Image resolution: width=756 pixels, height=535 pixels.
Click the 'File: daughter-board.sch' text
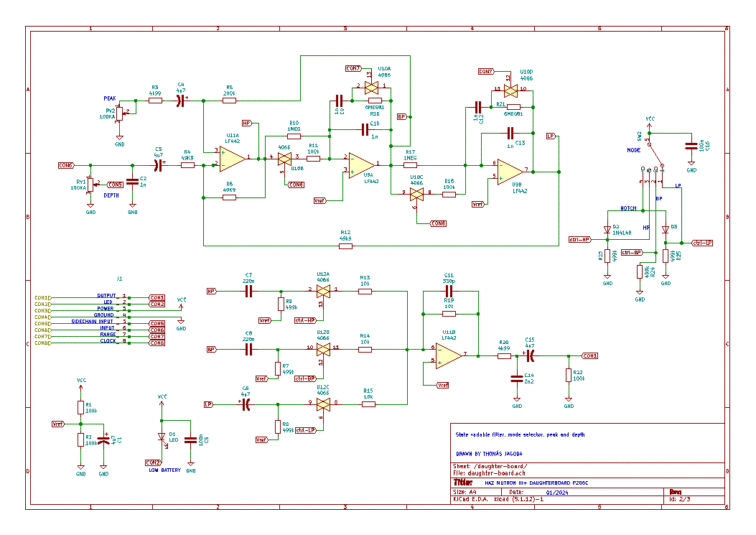(490, 473)
